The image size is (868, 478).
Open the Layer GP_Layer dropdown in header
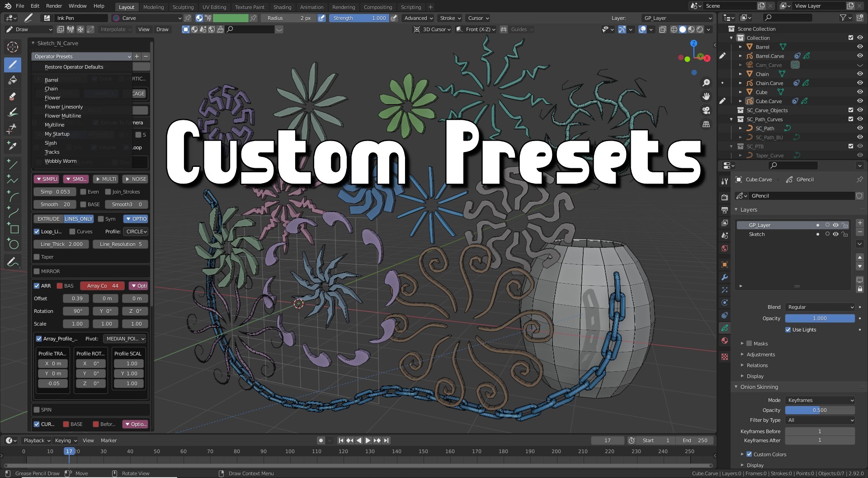pos(677,18)
